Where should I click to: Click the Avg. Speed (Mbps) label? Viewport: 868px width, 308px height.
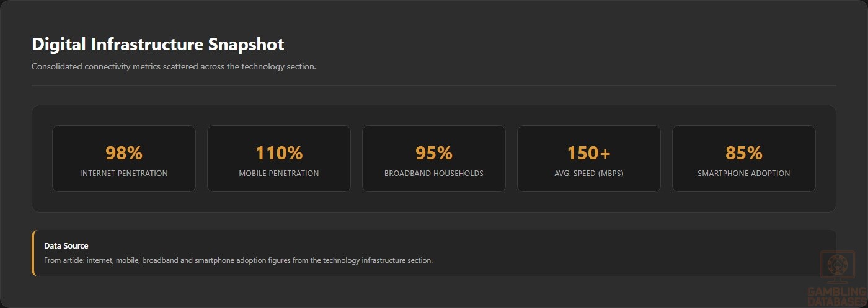tap(589, 174)
